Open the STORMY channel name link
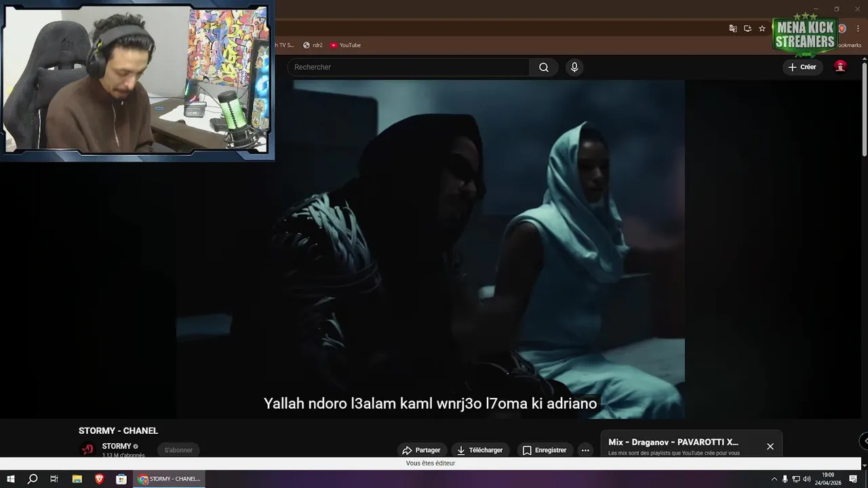Screen dimensions: 868x488 click(117, 447)
